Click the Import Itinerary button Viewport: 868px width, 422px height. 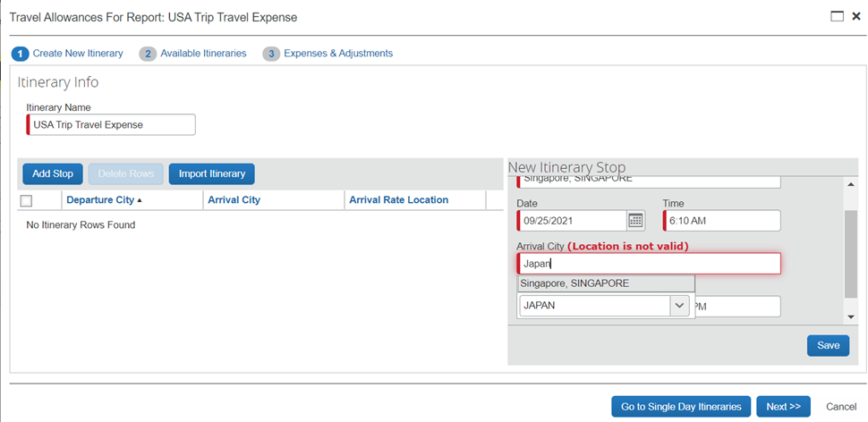tap(212, 173)
